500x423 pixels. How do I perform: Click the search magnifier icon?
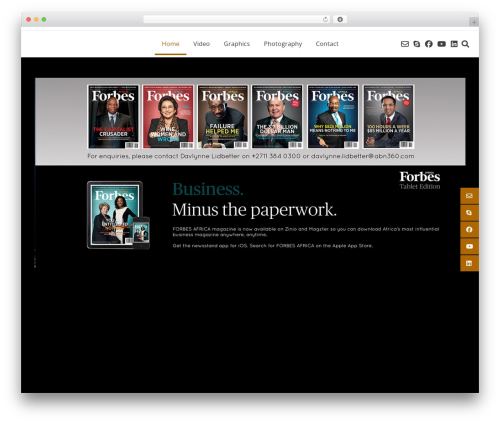[x=465, y=44]
